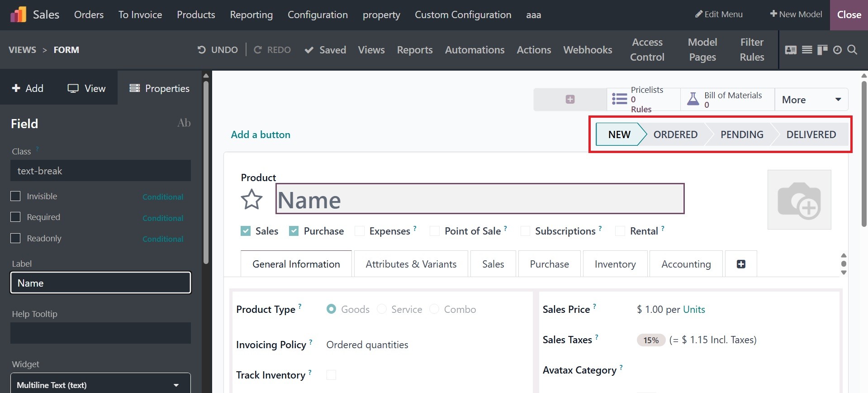Uncheck the Sales checkbox

tap(246, 231)
